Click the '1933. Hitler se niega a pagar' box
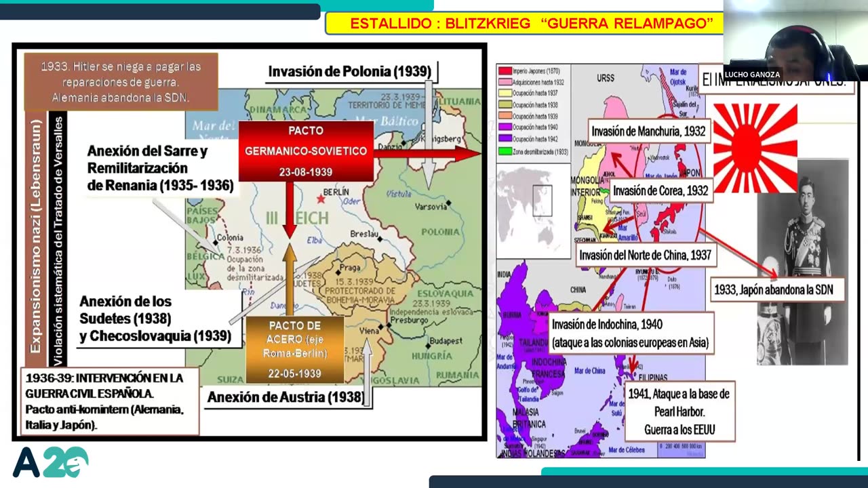The width and height of the screenshot is (868, 488). click(121, 82)
